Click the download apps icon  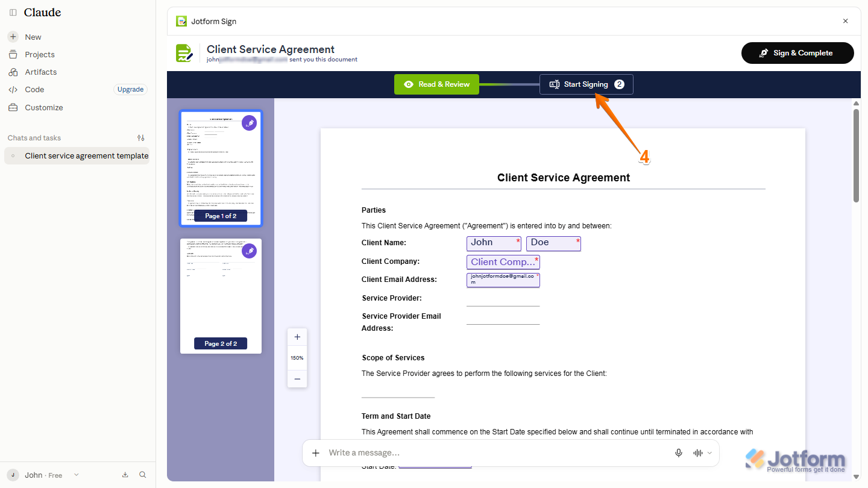125,475
